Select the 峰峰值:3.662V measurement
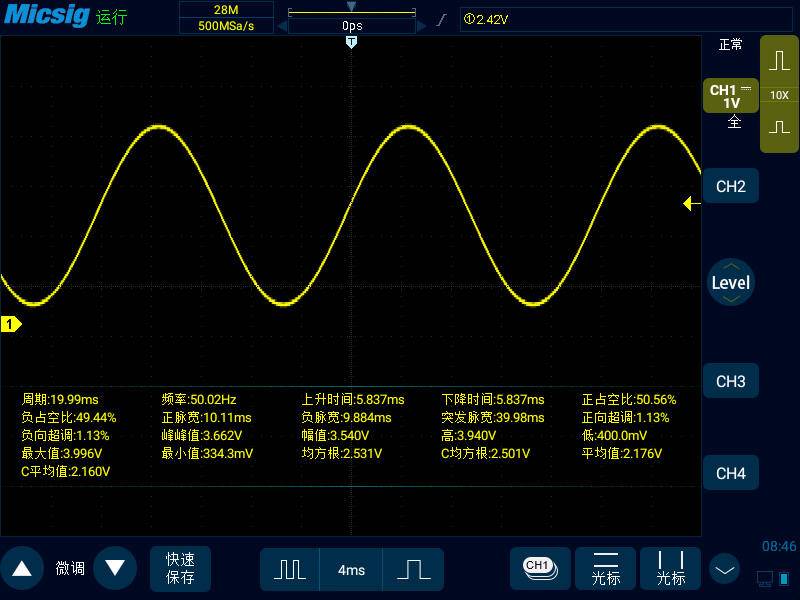 tap(202, 435)
